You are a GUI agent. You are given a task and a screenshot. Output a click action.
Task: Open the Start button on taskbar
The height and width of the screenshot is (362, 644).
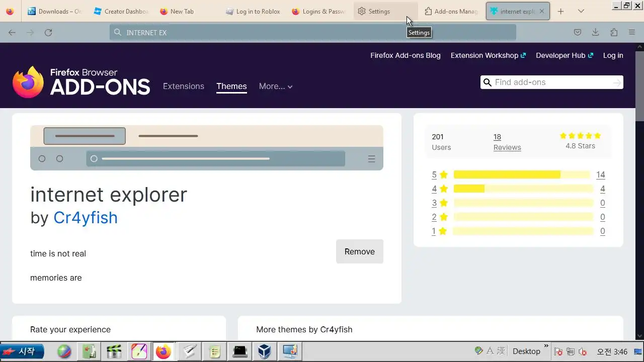(x=22, y=351)
